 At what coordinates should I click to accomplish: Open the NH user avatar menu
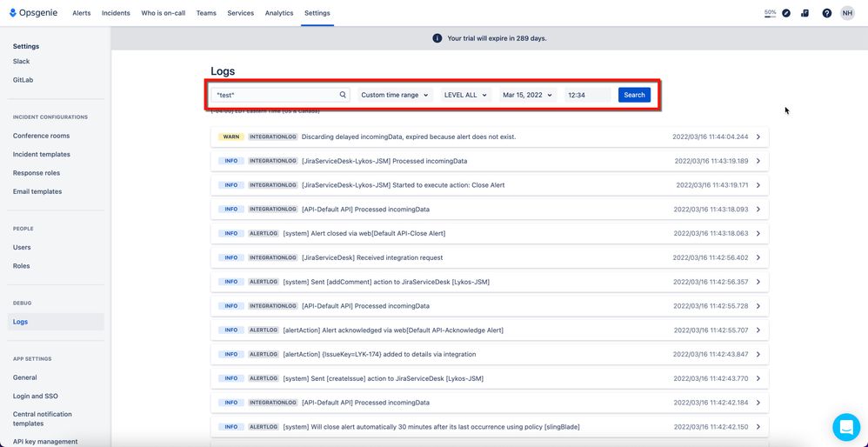coord(847,13)
